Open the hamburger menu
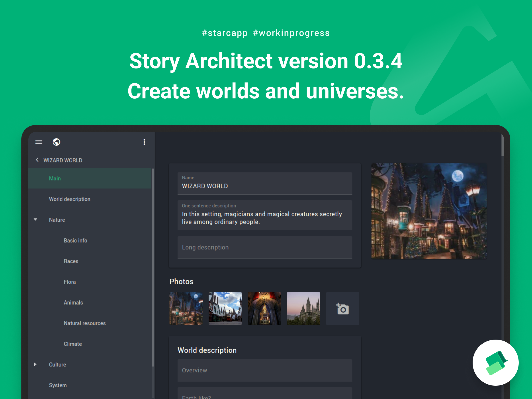This screenshot has height=399, width=532. 39,142
